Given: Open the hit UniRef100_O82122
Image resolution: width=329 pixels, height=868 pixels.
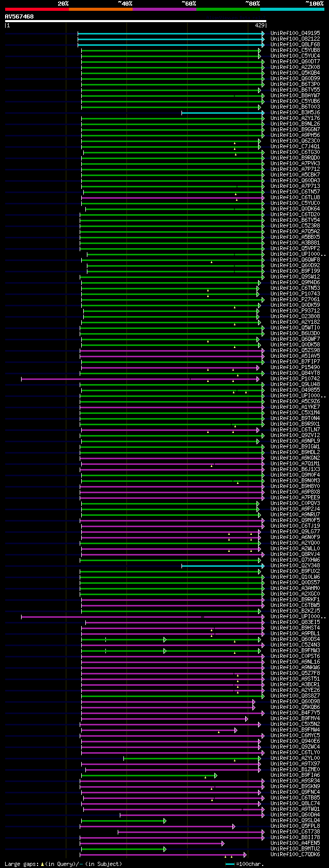Looking at the screenshot, I should coord(295,39).
